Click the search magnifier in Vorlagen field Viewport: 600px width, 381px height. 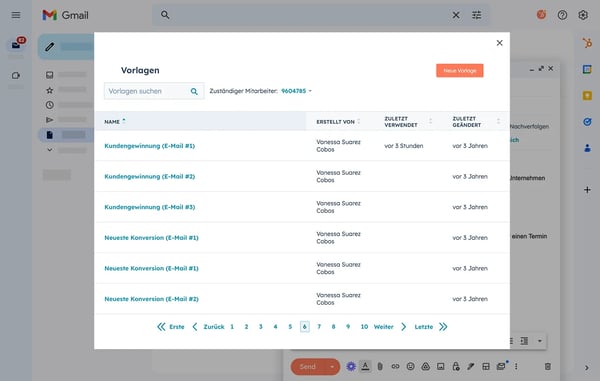click(x=194, y=91)
